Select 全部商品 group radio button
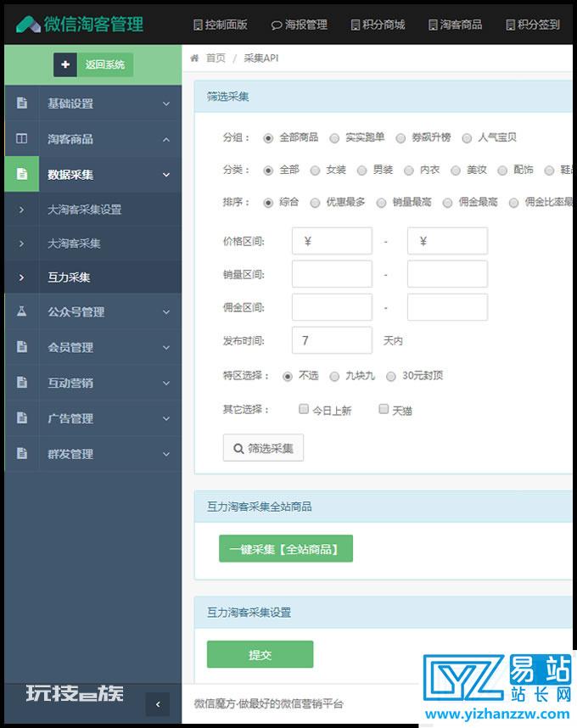Image resolution: width=577 pixels, height=728 pixels. click(268, 138)
